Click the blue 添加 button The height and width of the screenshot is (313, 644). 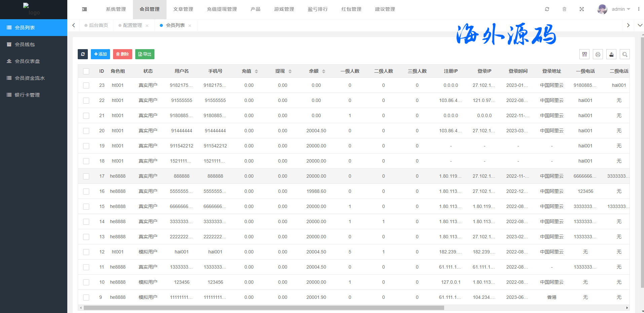pyautogui.click(x=100, y=54)
